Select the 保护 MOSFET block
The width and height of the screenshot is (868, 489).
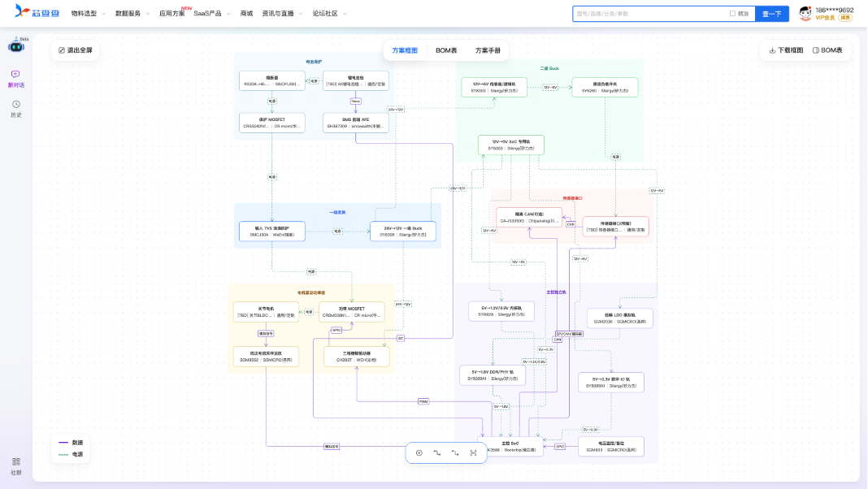[271, 123]
